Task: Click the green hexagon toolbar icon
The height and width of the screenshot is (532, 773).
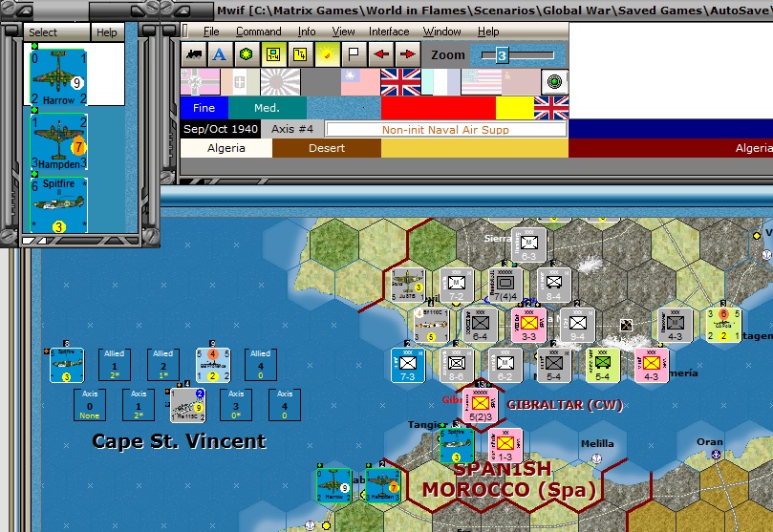Action: pos(247,54)
